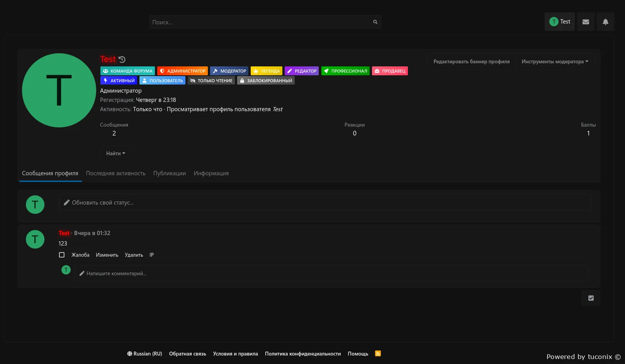Expand the Найти dropdown
Viewport: 625px width, 364px height.
pos(115,153)
